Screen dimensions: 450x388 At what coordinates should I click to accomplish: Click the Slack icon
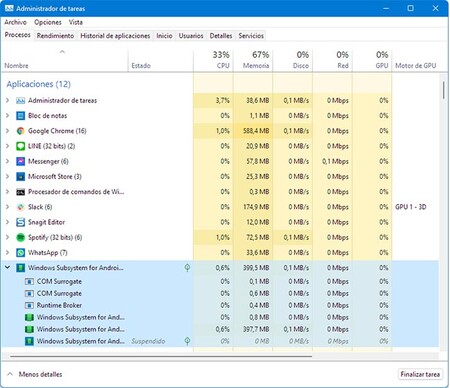coord(21,207)
